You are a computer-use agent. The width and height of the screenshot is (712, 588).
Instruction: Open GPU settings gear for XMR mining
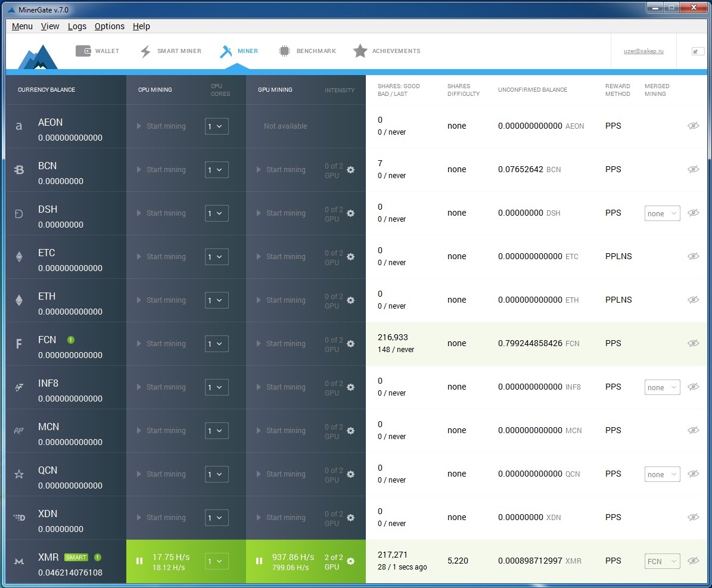pyautogui.click(x=350, y=561)
